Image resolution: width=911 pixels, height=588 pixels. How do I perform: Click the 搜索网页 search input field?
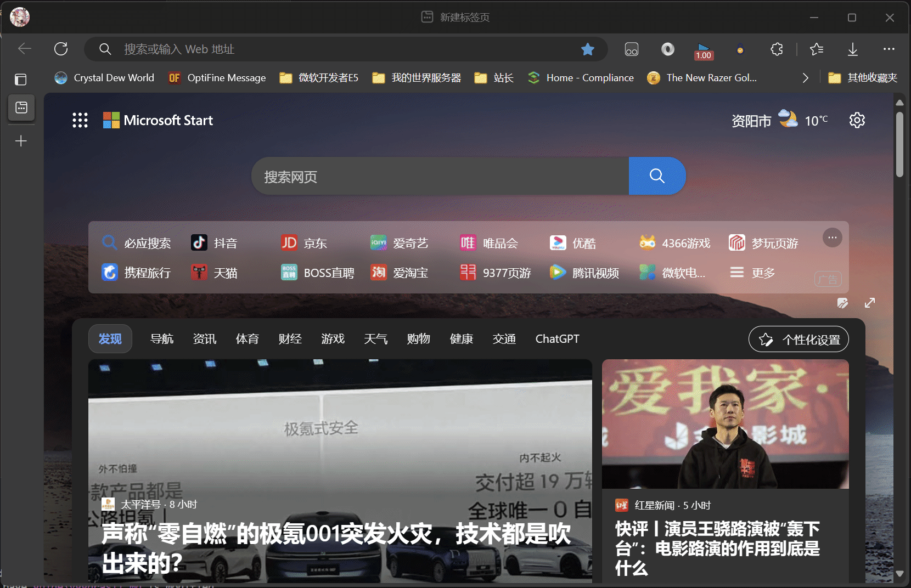click(440, 177)
